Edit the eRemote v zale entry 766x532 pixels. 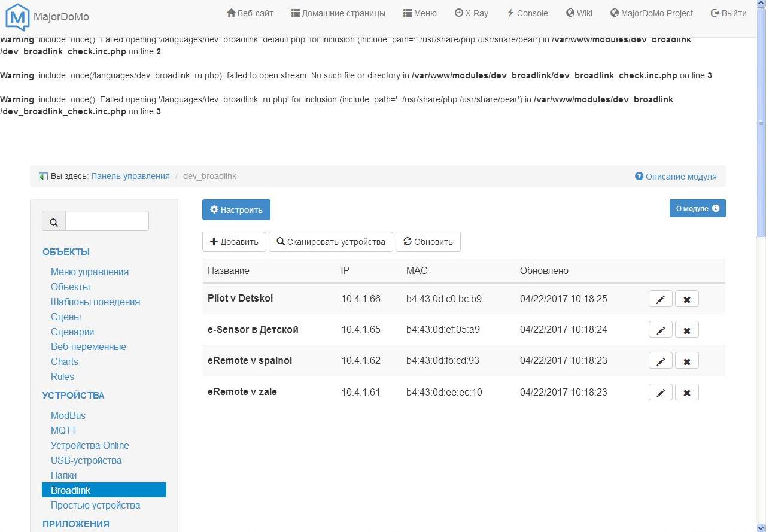[660, 393]
